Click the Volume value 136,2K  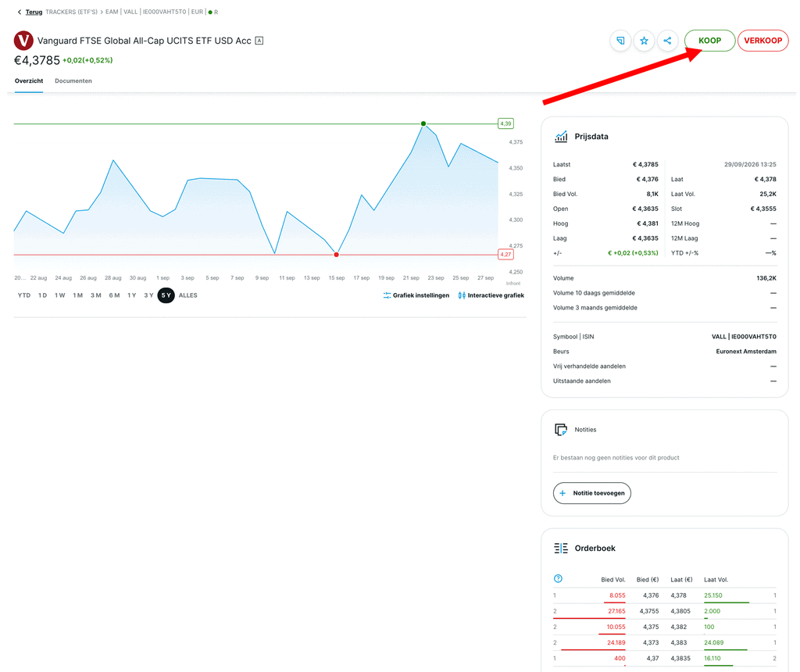point(766,278)
